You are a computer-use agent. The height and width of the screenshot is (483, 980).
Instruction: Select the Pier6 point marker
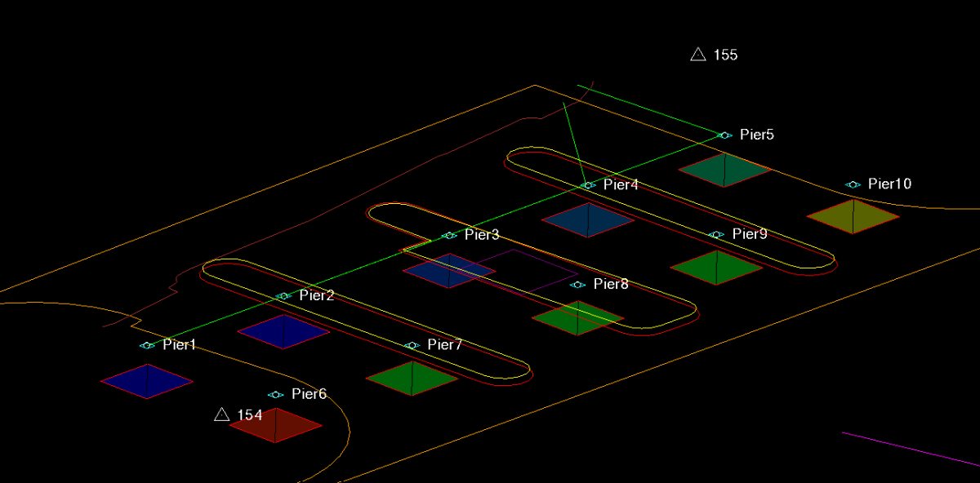coord(276,394)
